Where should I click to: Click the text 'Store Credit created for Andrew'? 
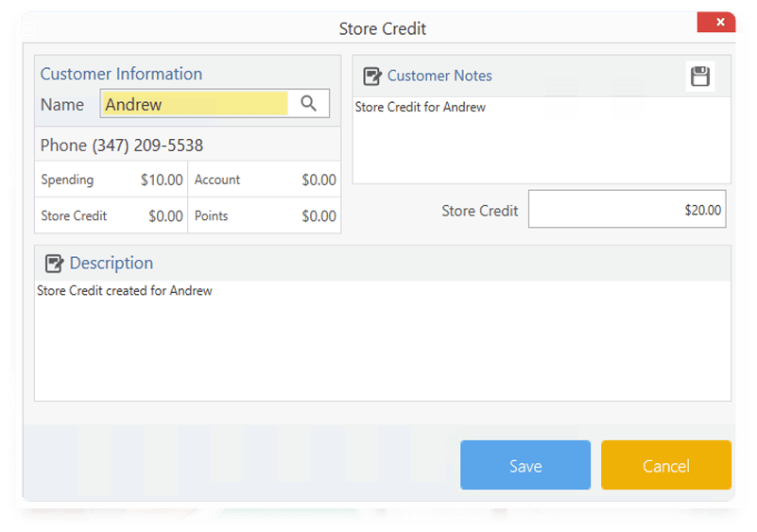pos(125,291)
